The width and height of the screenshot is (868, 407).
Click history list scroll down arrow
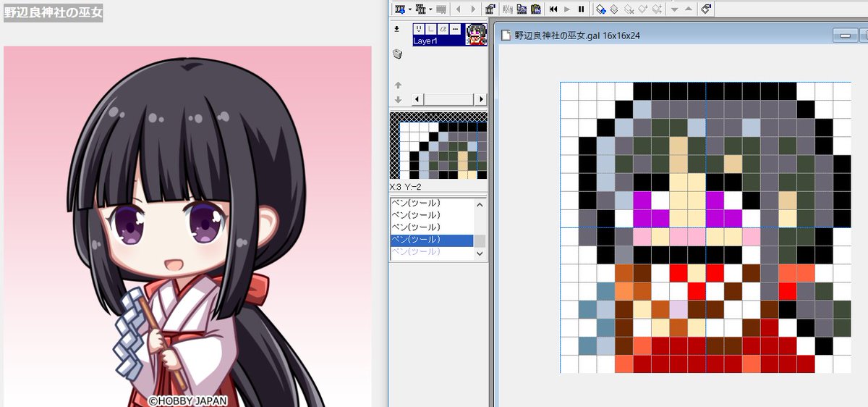click(x=480, y=253)
